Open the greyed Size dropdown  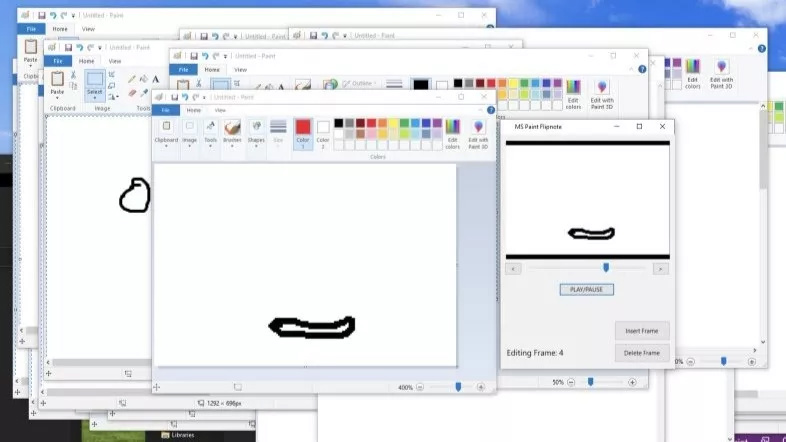278,133
